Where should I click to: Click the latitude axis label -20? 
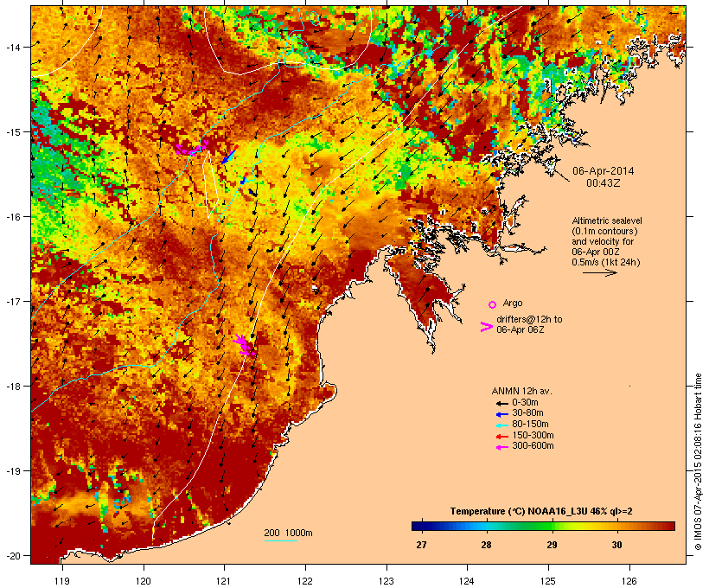point(12,556)
